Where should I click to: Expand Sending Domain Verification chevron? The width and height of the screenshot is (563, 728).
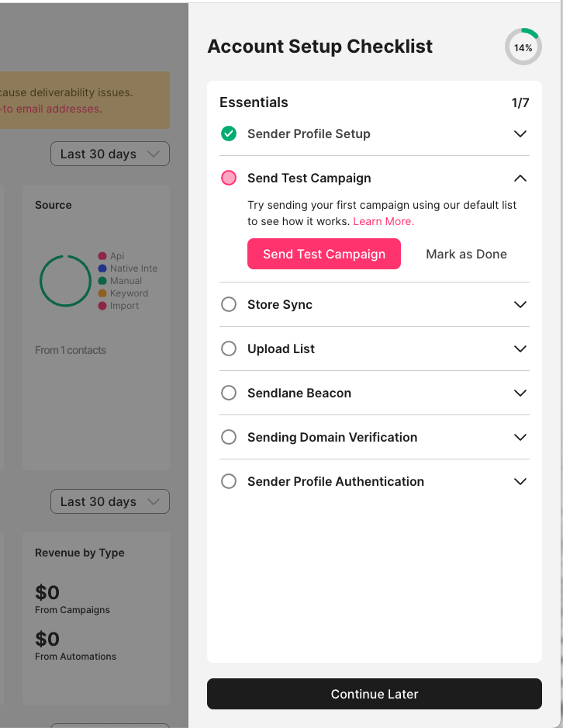click(x=520, y=437)
